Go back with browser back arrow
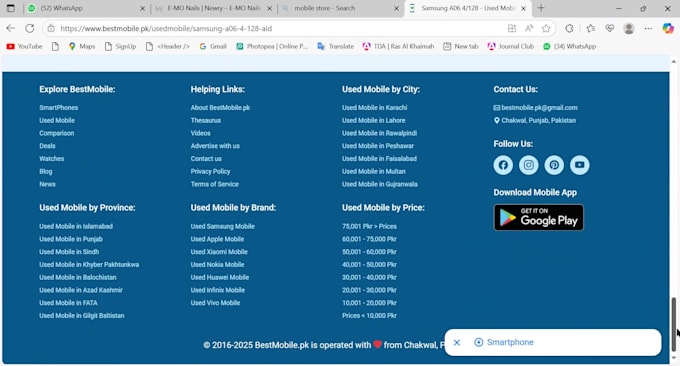The width and height of the screenshot is (680, 366). pos(10,28)
